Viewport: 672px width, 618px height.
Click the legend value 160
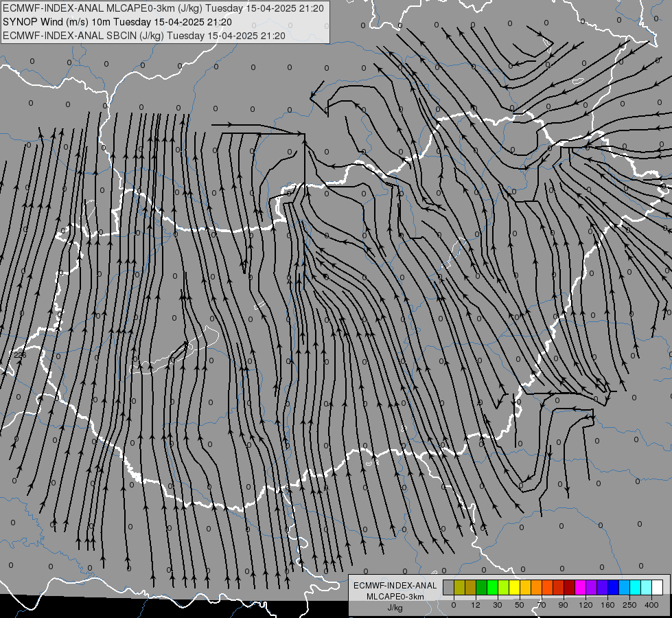pos(607,605)
